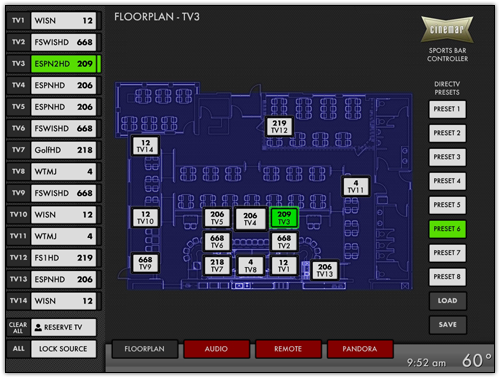This screenshot has height=378, width=500.
Task: Select the green TV3 floorplan marker
Action: (284, 218)
